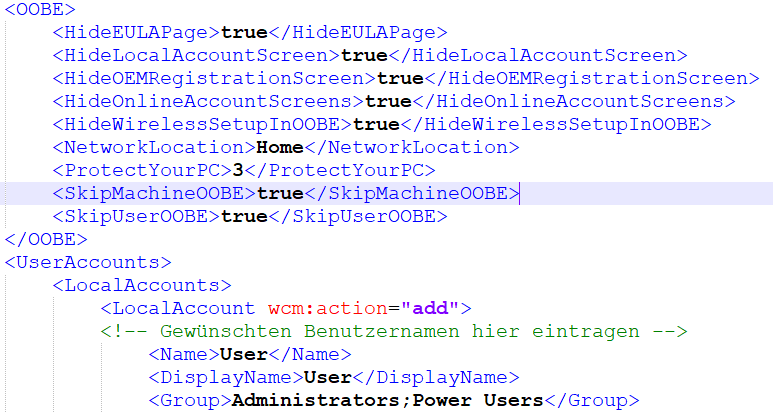The height and width of the screenshot is (412, 773).
Task: Click the closing NetworkLocation tag
Action: 412,147
